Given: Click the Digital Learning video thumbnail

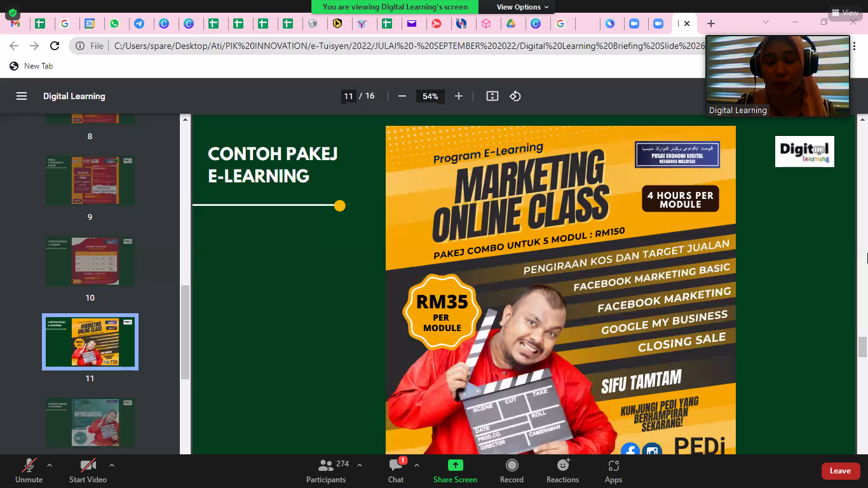Looking at the screenshot, I should tap(778, 76).
